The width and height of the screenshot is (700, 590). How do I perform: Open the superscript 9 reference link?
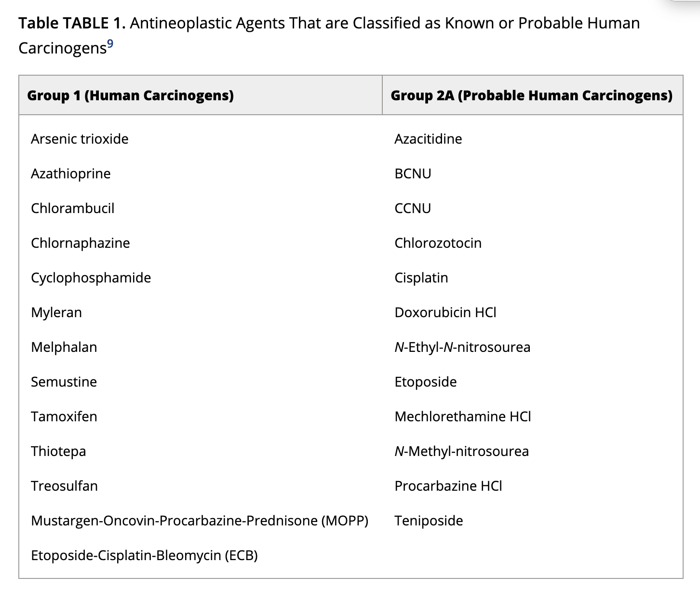pyautogui.click(x=110, y=44)
